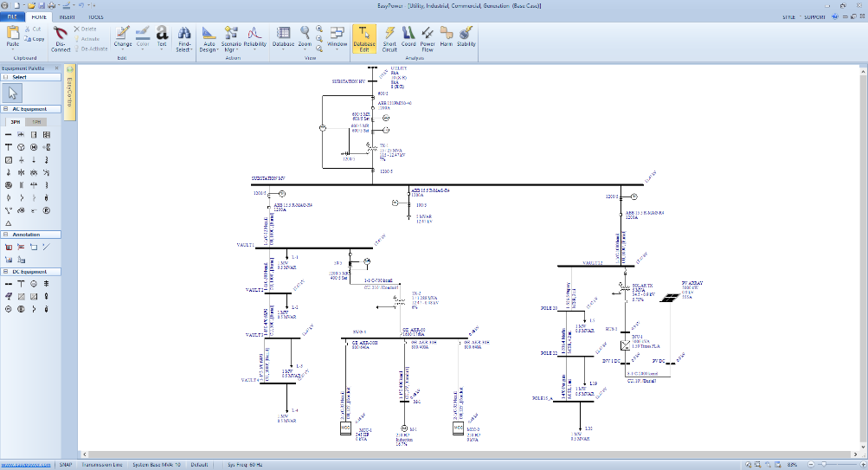868x470 pixels.
Task: Collapse the AC Equipment palette section
Action: 5,109
